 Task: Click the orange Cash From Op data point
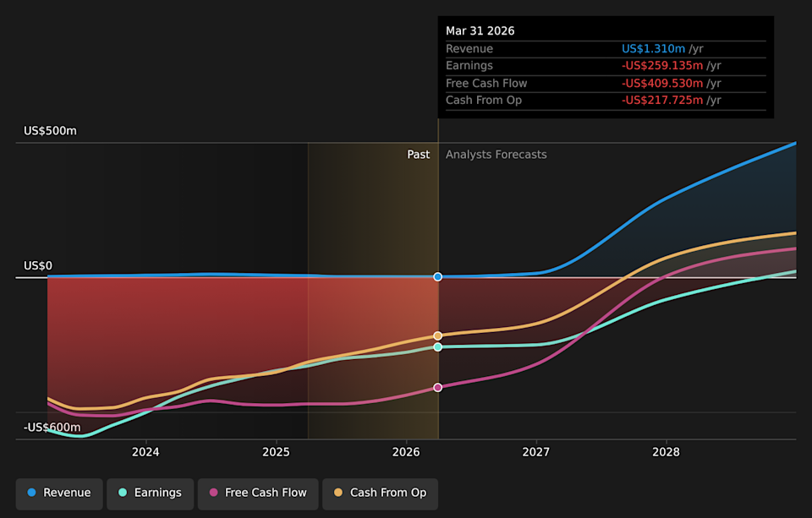tap(437, 335)
